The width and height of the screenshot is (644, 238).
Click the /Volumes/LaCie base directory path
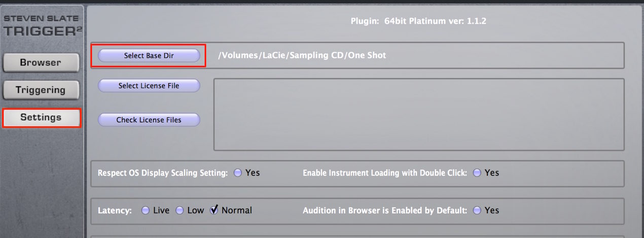pyautogui.click(x=302, y=55)
